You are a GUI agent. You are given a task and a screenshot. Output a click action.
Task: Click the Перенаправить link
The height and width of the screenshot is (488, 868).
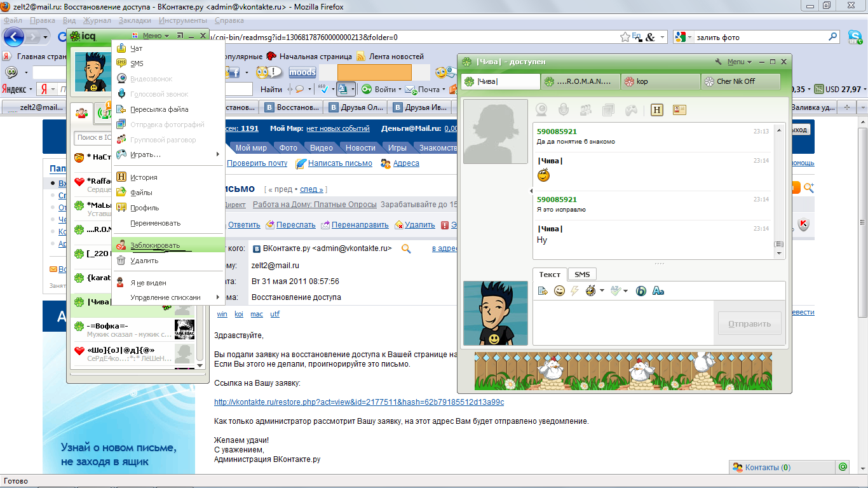click(359, 225)
